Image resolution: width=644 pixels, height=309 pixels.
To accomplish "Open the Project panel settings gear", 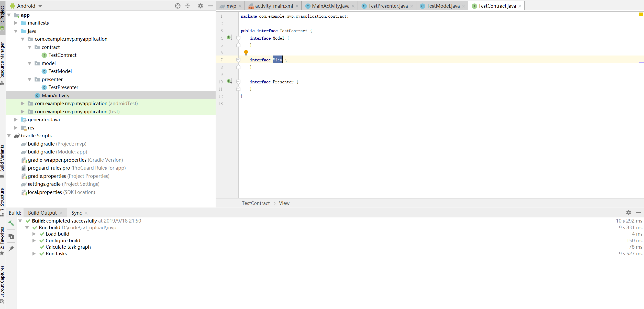I will (201, 6).
